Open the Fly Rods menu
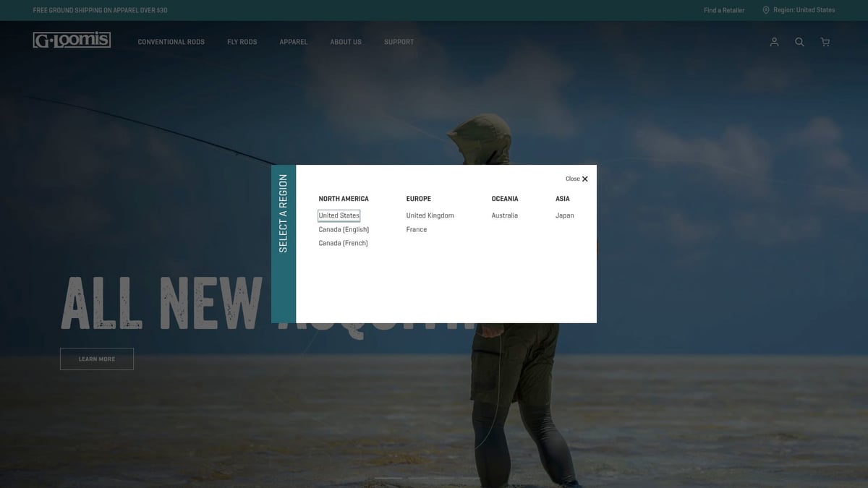This screenshot has width=868, height=488. click(242, 41)
